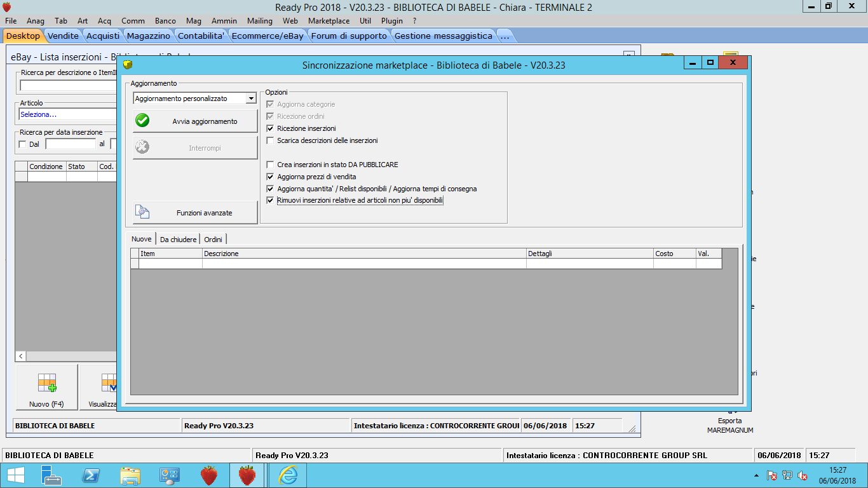This screenshot has width=868, height=488.
Task: Select the Ordini tab in sync window
Action: (x=213, y=240)
